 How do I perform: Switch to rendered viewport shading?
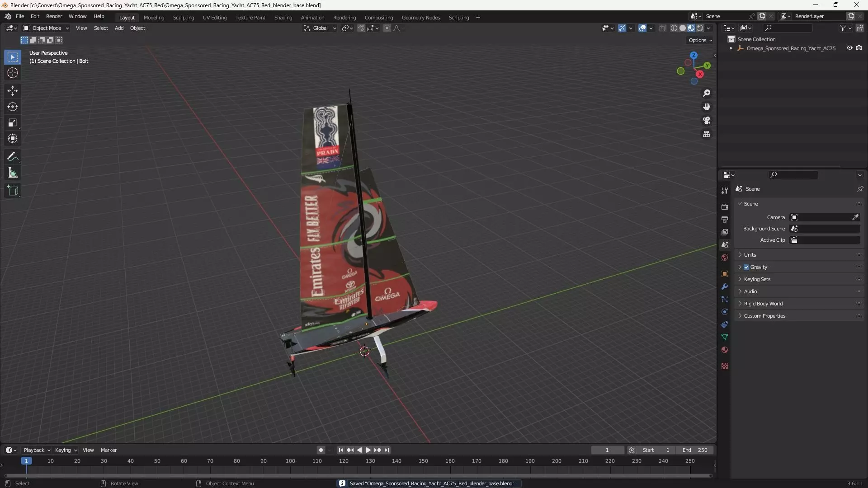[700, 28]
